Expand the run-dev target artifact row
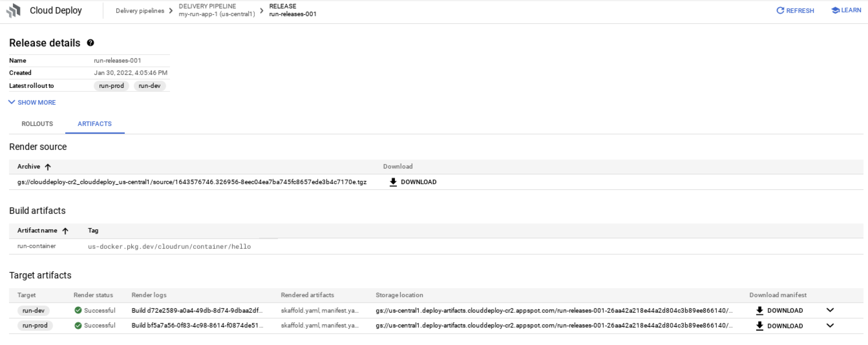 click(830, 310)
